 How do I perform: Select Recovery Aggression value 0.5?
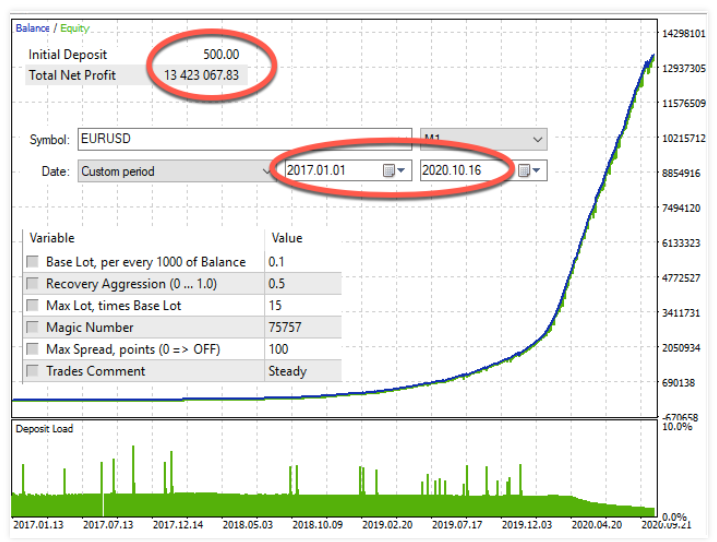(277, 284)
